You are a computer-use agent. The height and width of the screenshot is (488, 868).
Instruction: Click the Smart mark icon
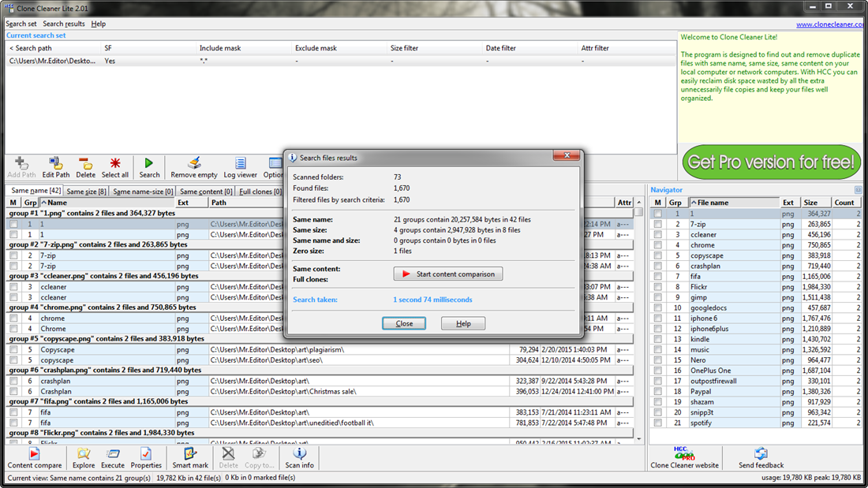click(190, 454)
